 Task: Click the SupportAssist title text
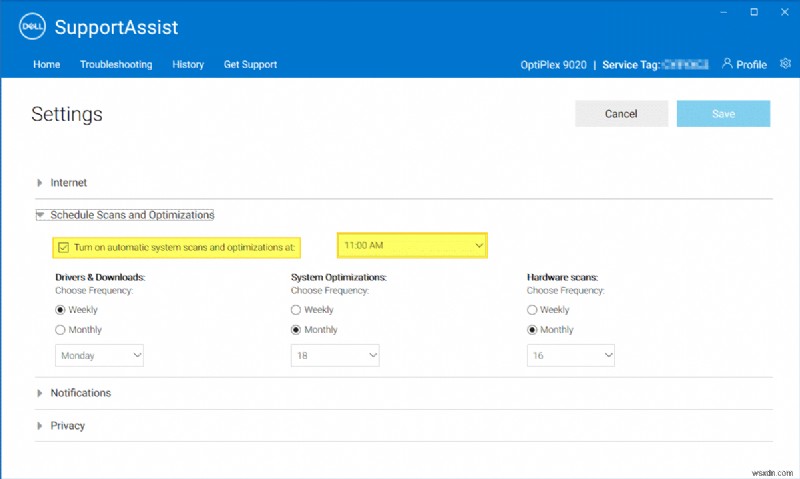116,27
